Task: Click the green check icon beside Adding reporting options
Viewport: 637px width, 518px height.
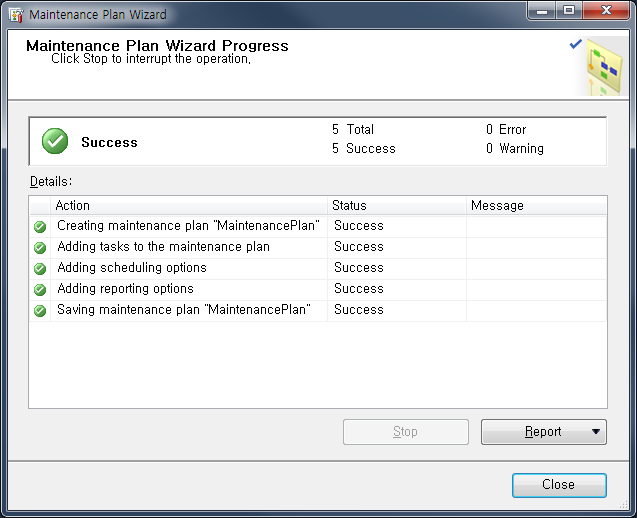Action: pos(40,289)
